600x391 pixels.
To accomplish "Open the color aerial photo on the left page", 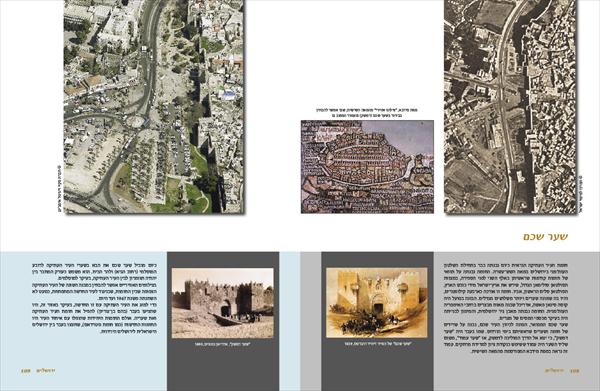I will tap(154, 106).
